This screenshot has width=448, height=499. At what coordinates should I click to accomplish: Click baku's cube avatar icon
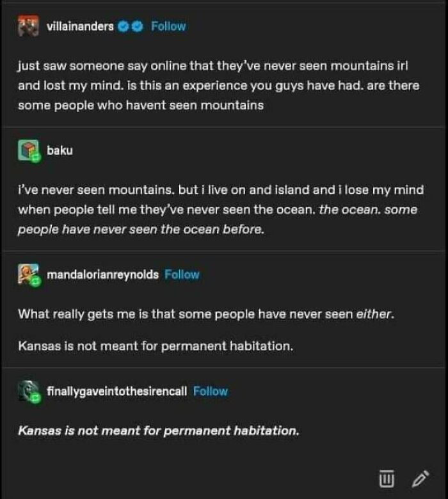[28, 152]
